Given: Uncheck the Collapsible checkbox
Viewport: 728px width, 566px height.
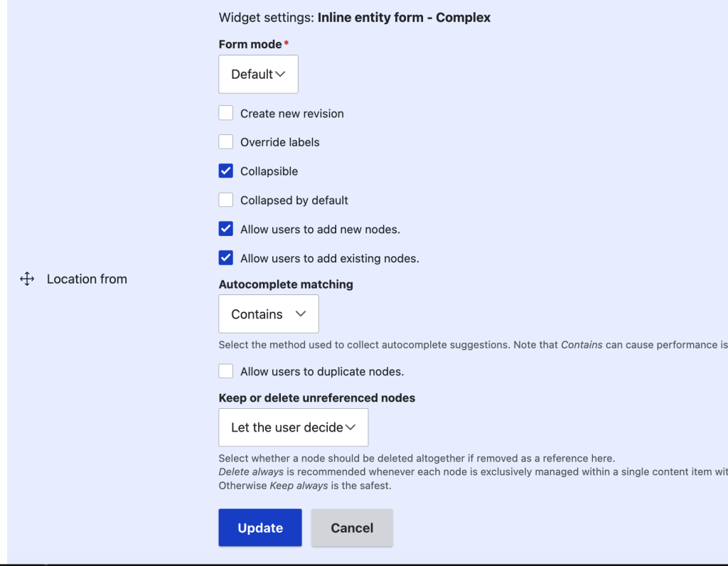Looking at the screenshot, I should (225, 171).
